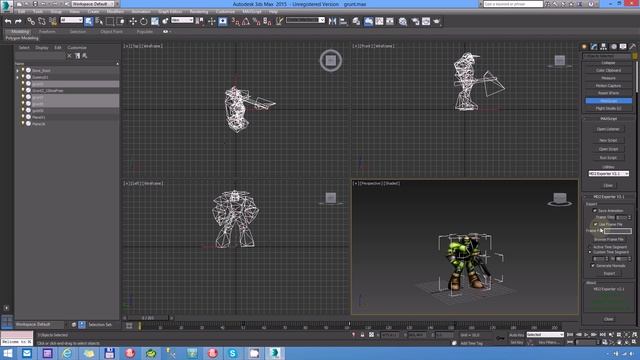Click the Skype icon in taskbar
The width and height of the screenshot is (640, 360).
[x=233, y=353]
